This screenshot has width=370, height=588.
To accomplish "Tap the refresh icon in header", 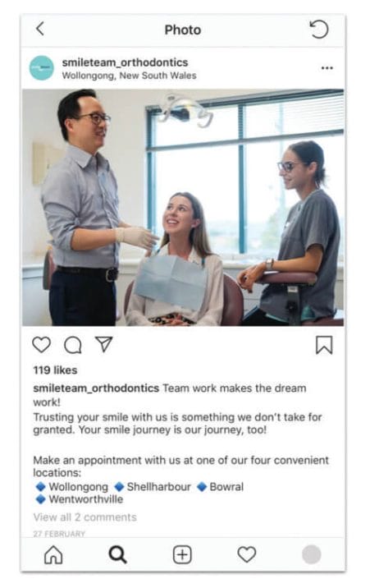I will coord(319,30).
